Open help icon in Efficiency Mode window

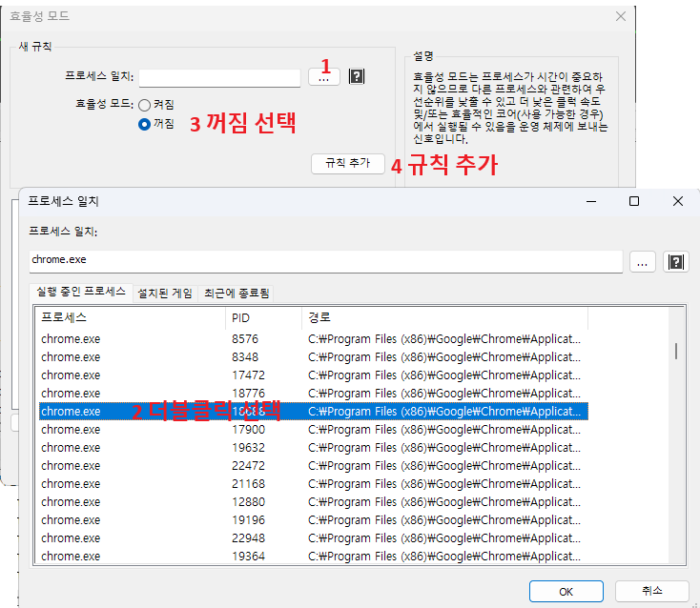pos(357,76)
